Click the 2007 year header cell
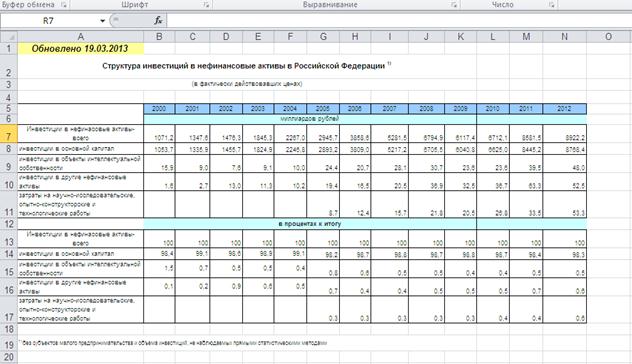The width and height of the screenshot is (632, 364). pyautogui.click(x=390, y=108)
